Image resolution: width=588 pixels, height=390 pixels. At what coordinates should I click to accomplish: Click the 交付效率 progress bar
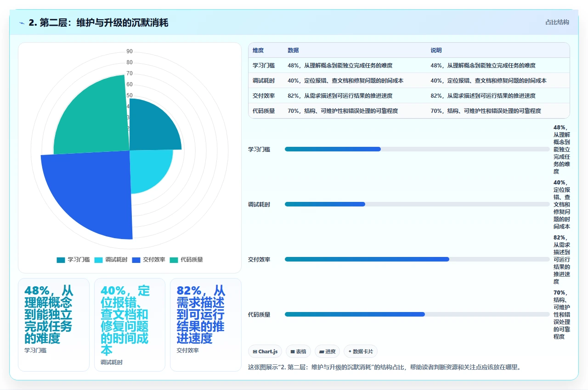click(417, 259)
